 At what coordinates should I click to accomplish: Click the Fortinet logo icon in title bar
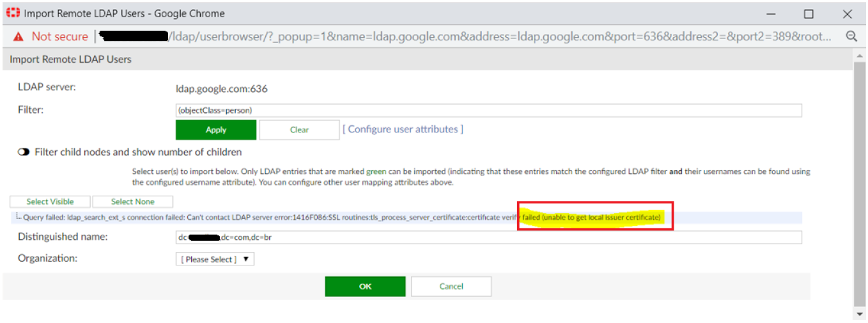[13, 13]
